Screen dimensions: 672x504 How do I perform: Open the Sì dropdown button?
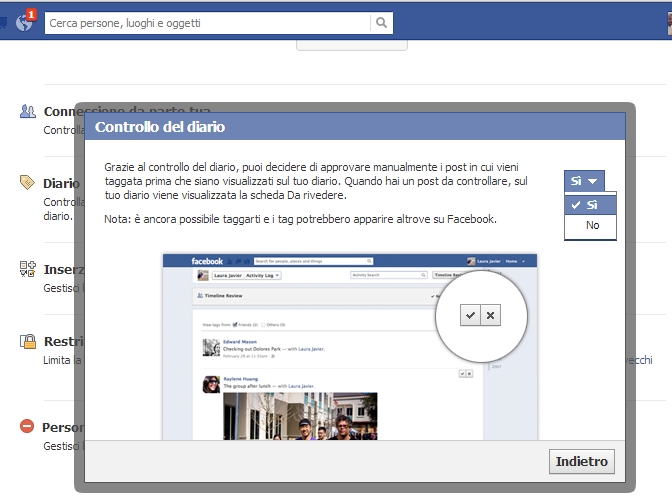584,181
